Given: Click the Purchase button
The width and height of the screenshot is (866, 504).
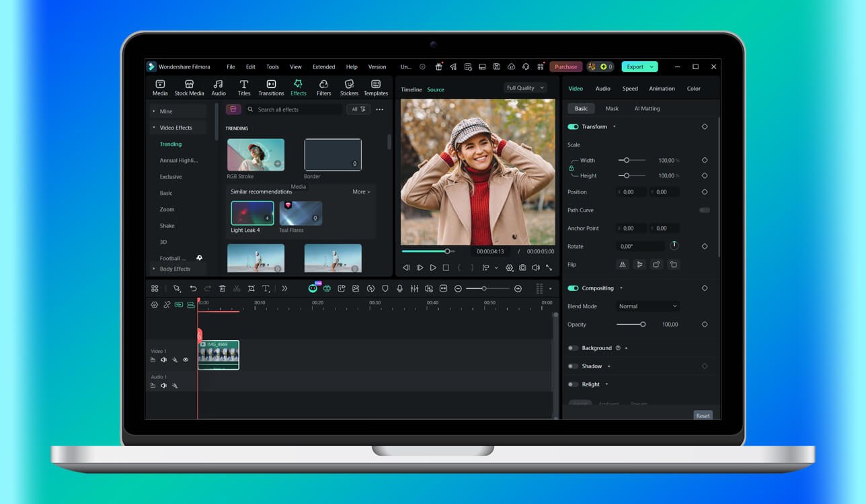Looking at the screenshot, I should [565, 67].
